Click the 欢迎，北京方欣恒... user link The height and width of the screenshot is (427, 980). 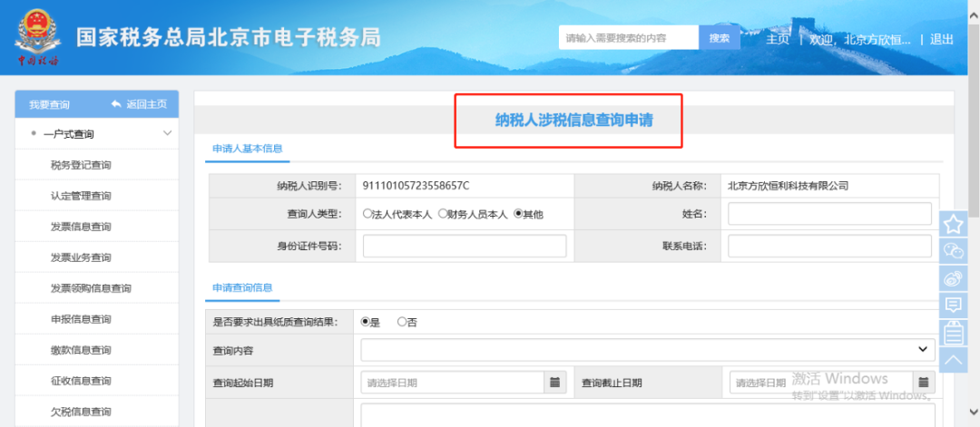tap(859, 39)
